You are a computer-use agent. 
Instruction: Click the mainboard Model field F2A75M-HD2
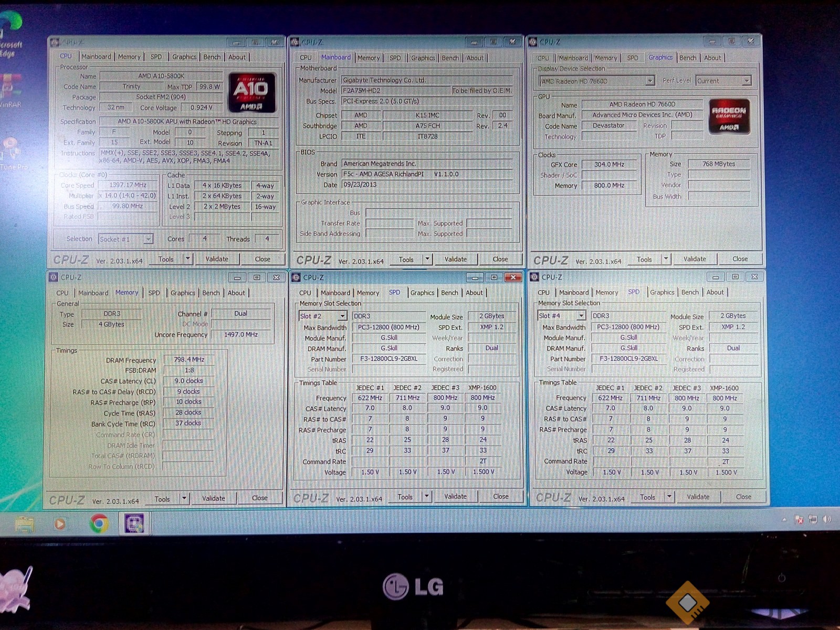pyautogui.click(x=396, y=91)
